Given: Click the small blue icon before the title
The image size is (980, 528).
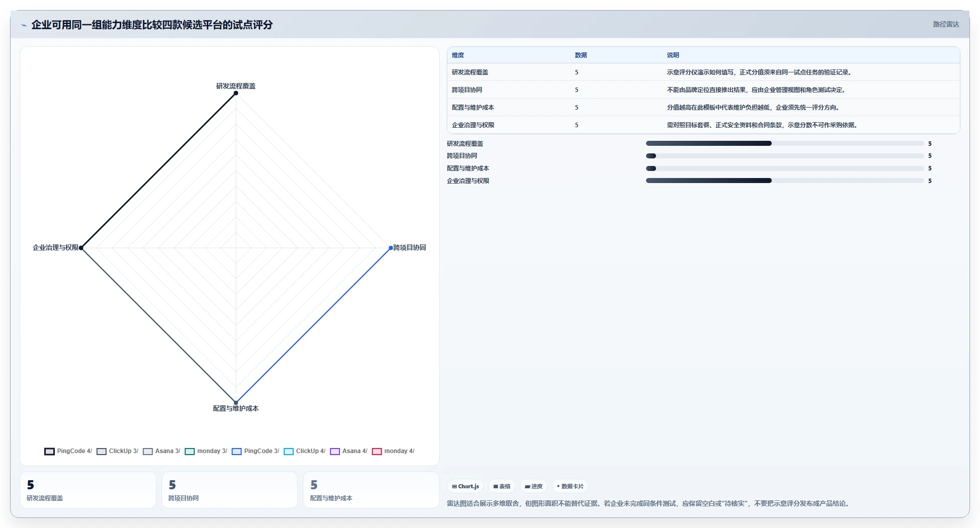Looking at the screenshot, I should pyautogui.click(x=24, y=25).
